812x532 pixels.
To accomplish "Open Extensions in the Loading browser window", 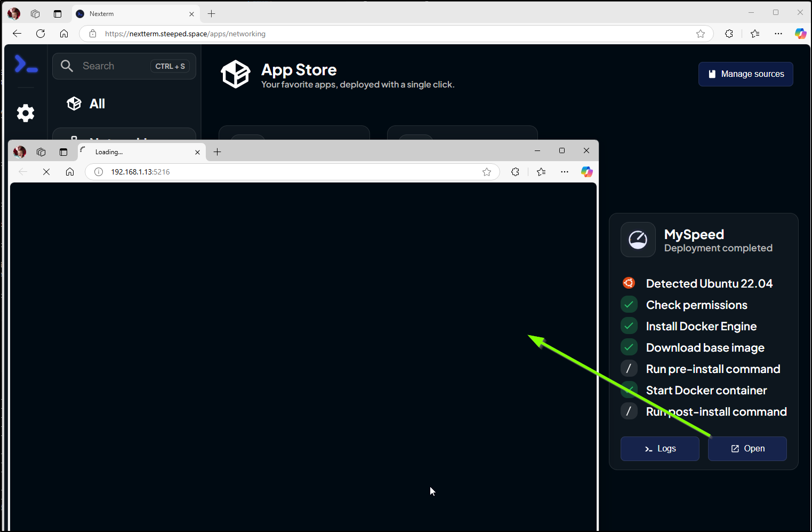I will [515, 172].
